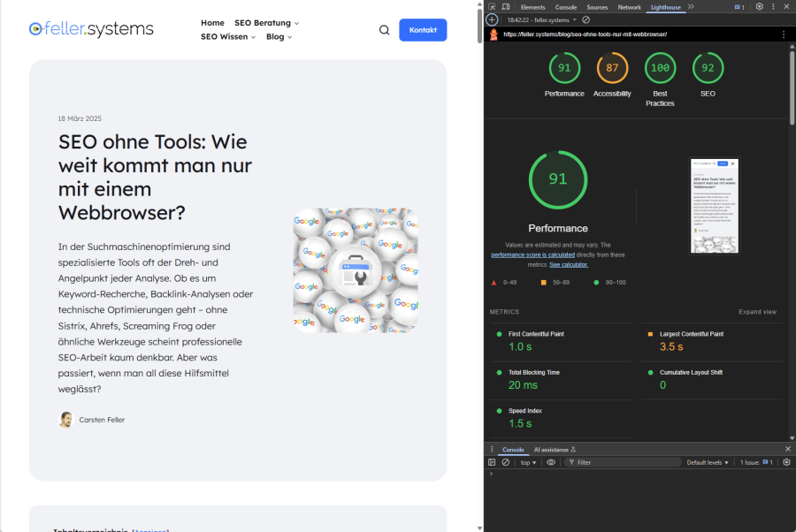Expand the metrics view

point(757,312)
